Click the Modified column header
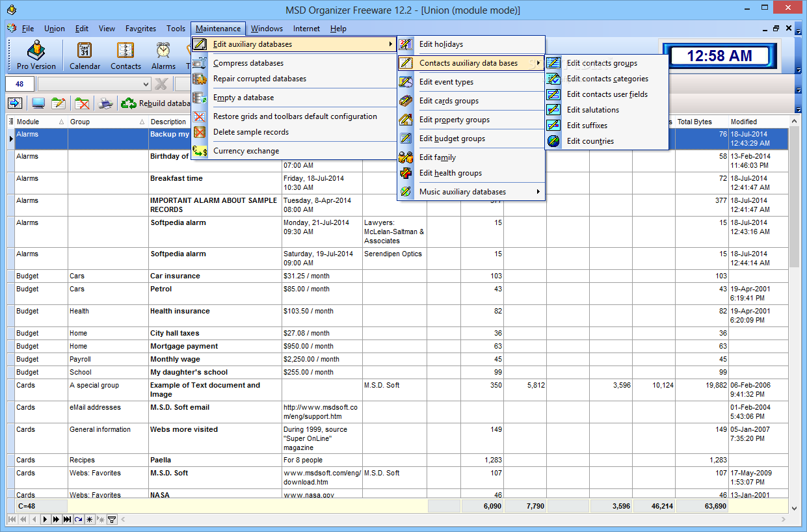The image size is (807, 532). (x=758, y=122)
